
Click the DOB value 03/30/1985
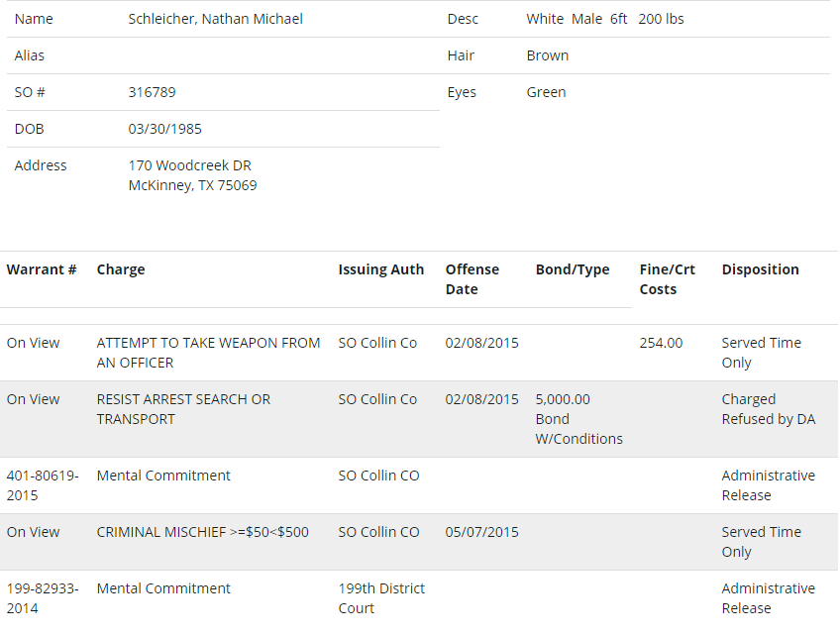pos(164,129)
